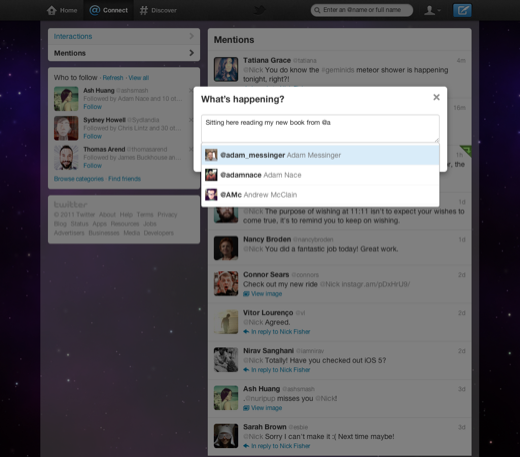Open Tatiana Grace's avatar
520x457 pixels.
[x=226, y=69]
